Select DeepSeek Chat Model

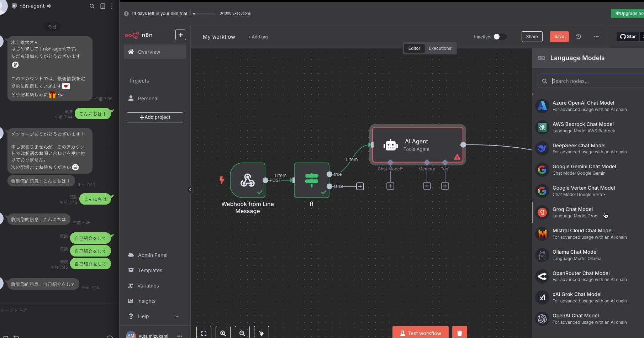point(588,149)
